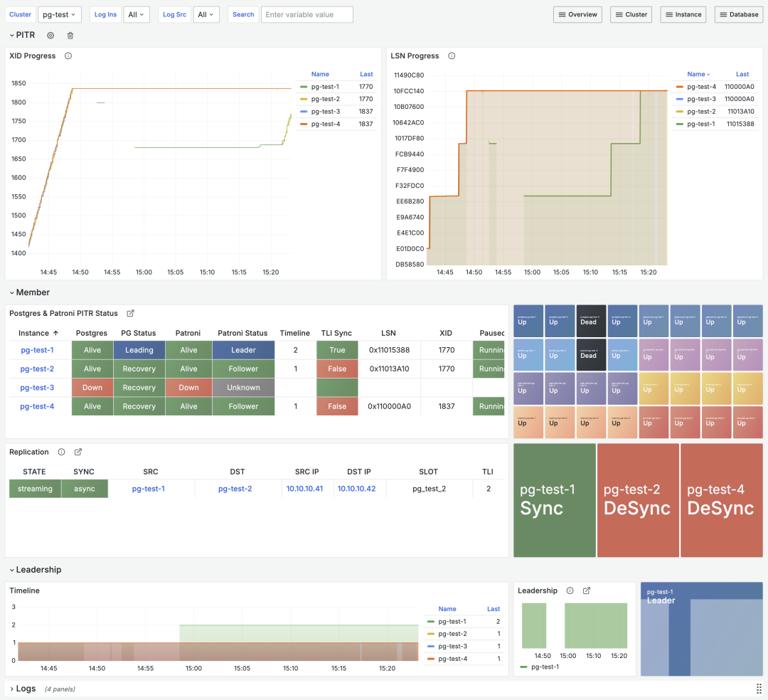Click the Search variable input field
The width and height of the screenshot is (768, 700).
pyautogui.click(x=307, y=15)
